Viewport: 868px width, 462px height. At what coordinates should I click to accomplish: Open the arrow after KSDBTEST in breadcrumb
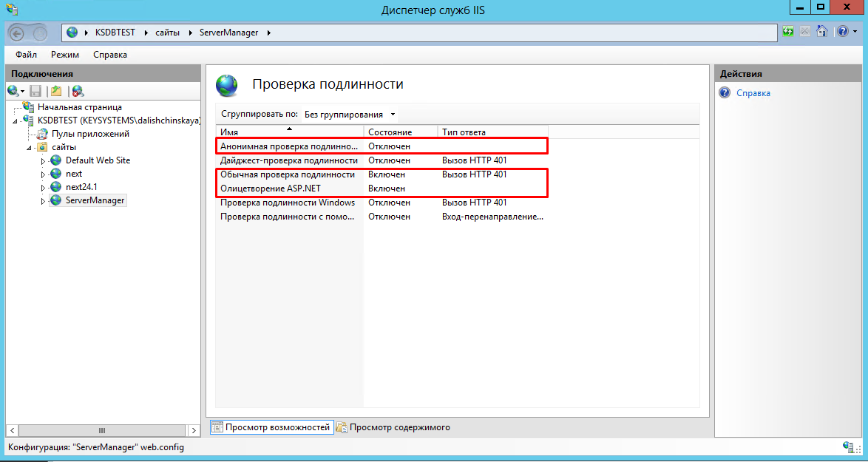pos(146,33)
